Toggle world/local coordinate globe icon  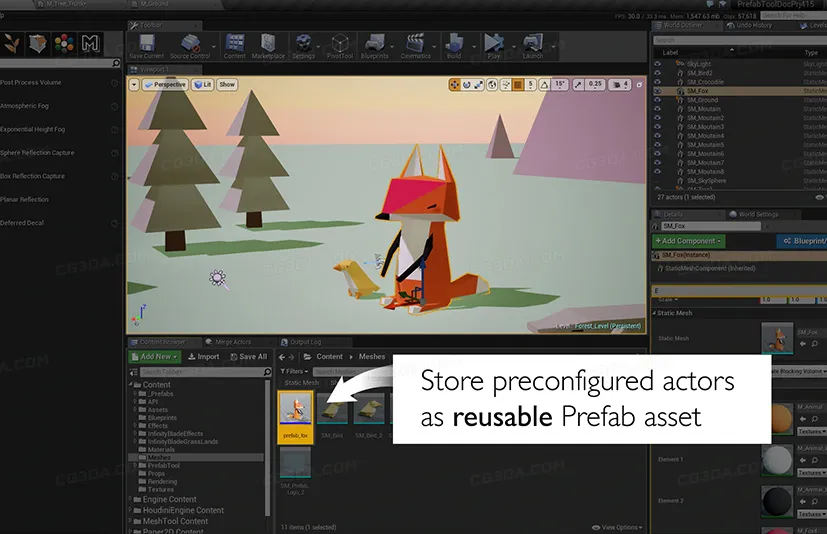click(x=492, y=84)
